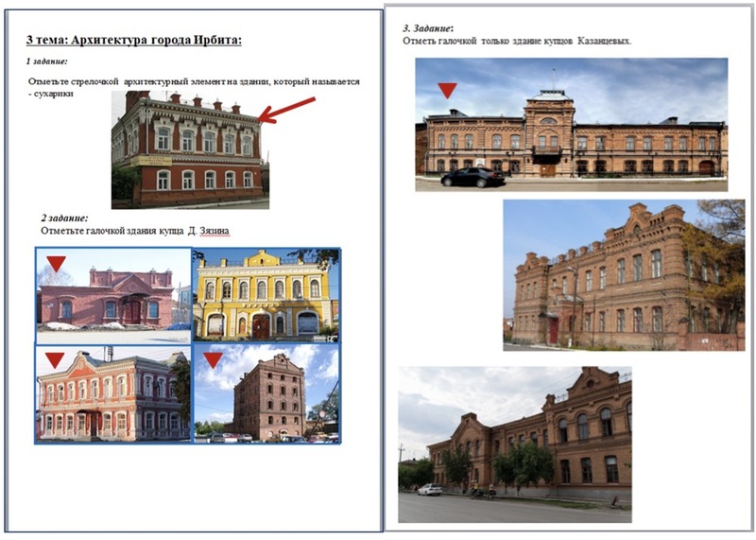756x540 pixels.
Task: Select the red-and-white two-story building photo
Action: pos(190,149)
